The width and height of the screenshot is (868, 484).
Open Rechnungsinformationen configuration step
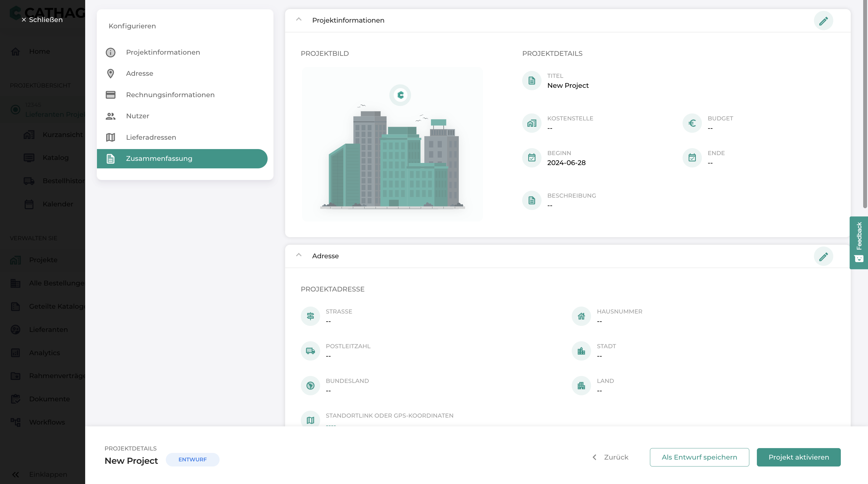click(182, 95)
